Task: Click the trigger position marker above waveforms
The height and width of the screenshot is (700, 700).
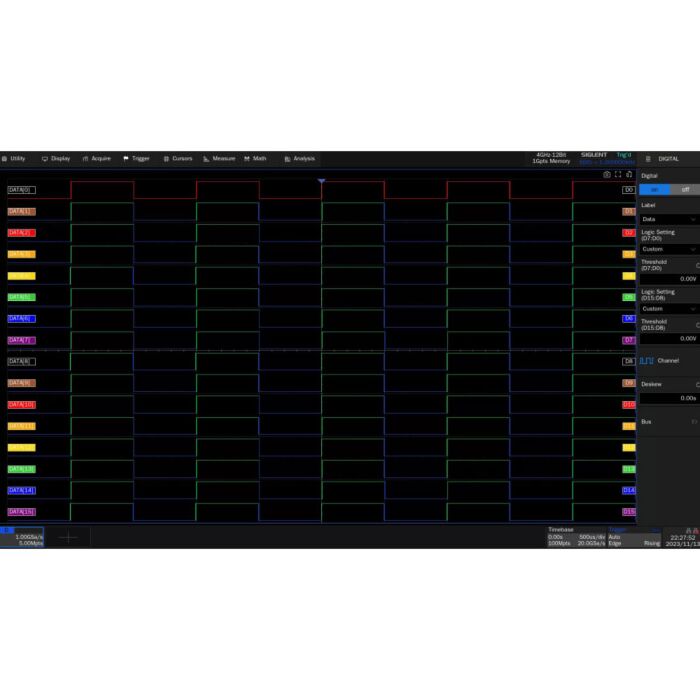Action: pyautogui.click(x=321, y=181)
